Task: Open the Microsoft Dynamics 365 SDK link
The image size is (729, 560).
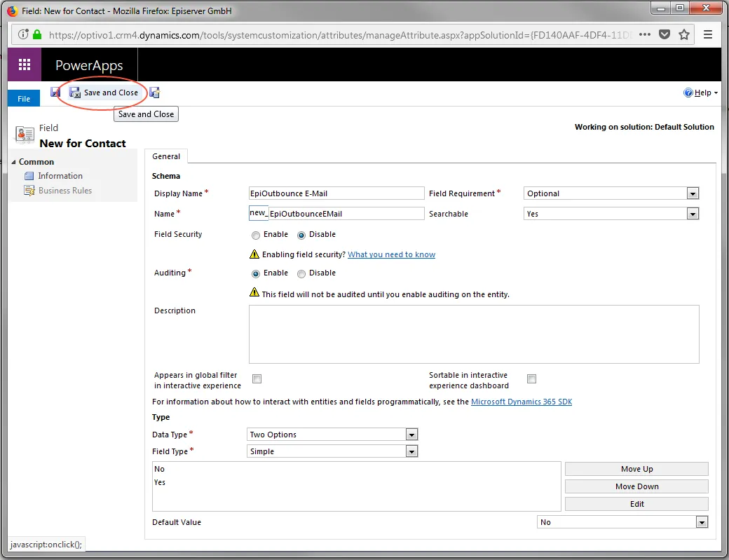Action: point(522,402)
